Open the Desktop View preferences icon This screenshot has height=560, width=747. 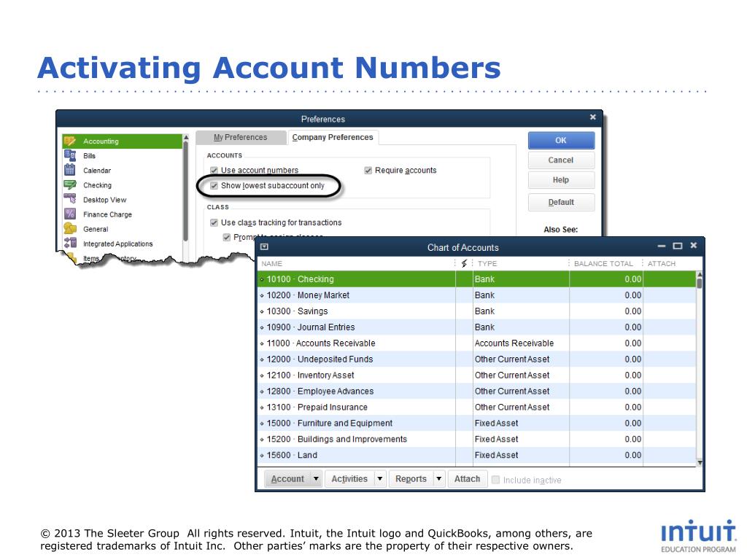[x=70, y=200]
